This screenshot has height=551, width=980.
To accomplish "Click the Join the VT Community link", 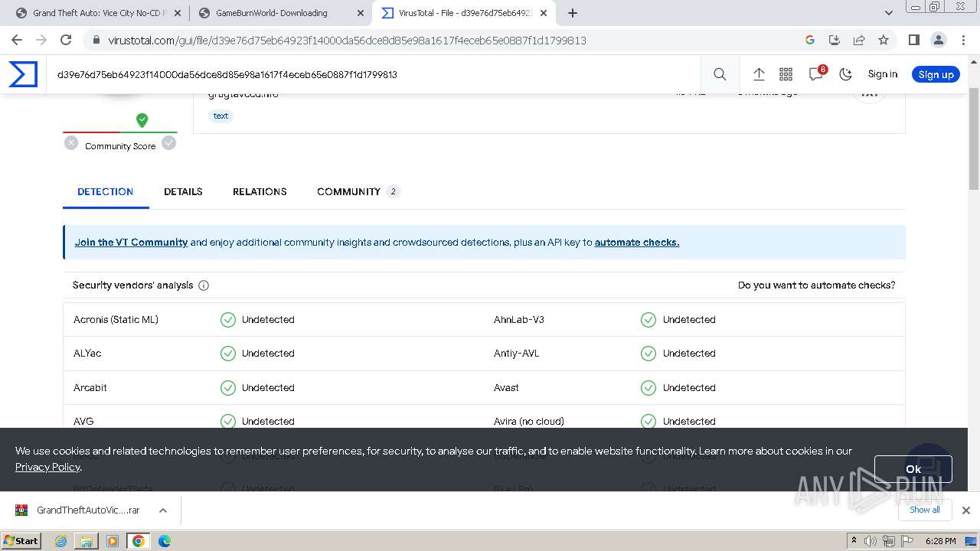I will [x=131, y=242].
